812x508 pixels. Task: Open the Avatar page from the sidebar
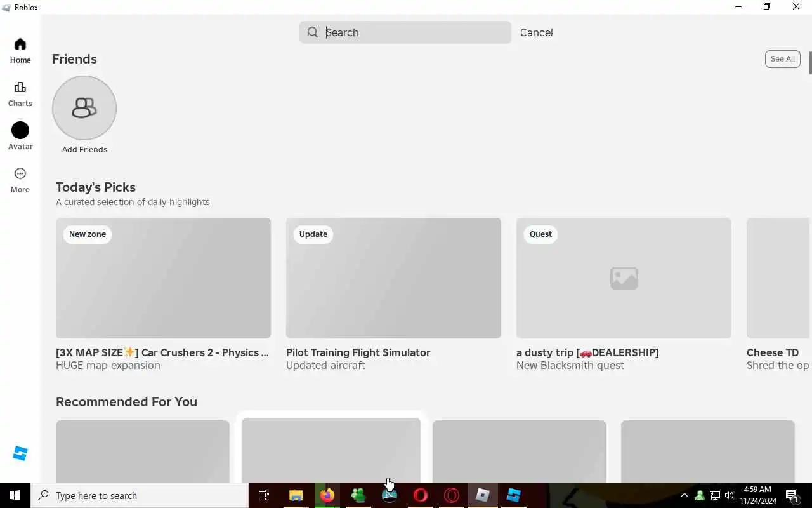pyautogui.click(x=20, y=137)
